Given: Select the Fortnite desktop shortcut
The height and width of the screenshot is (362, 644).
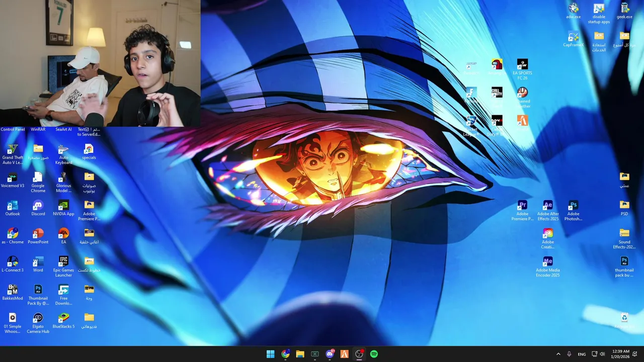Looking at the screenshot, I should tap(471, 96).
